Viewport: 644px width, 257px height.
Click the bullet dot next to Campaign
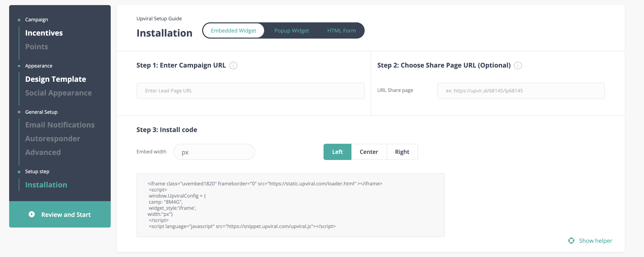coord(19,20)
